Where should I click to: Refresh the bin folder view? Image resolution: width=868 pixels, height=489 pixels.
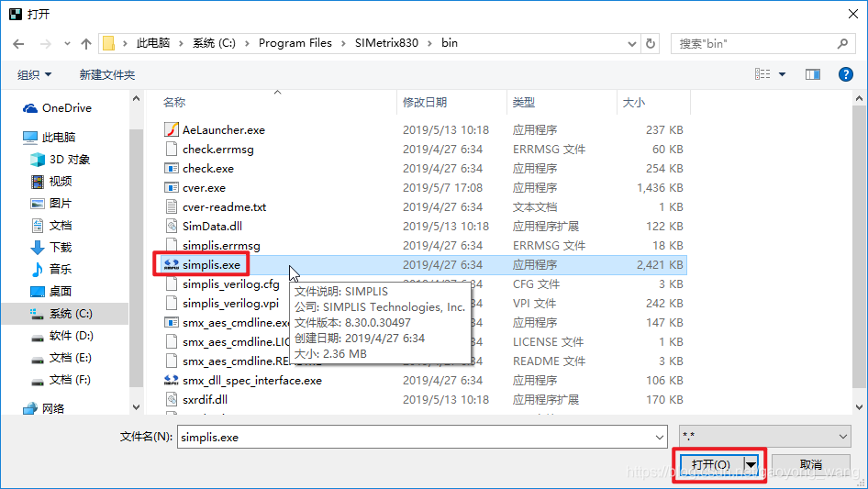click(x=651, y=43)
